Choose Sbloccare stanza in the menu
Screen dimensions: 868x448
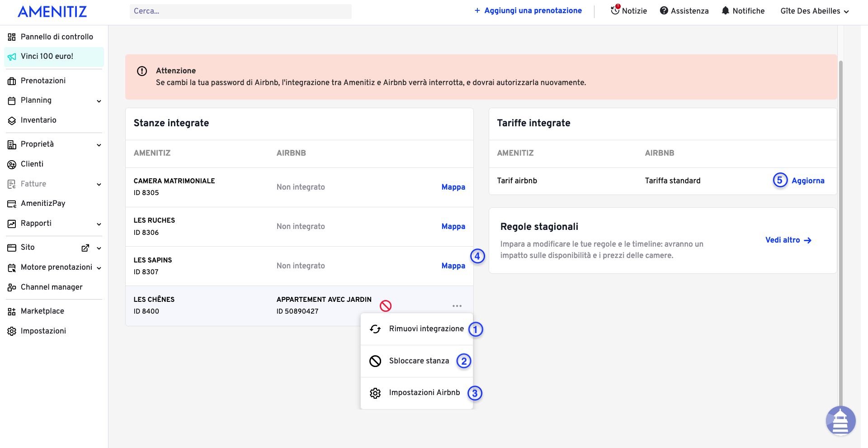pos(417,361)
